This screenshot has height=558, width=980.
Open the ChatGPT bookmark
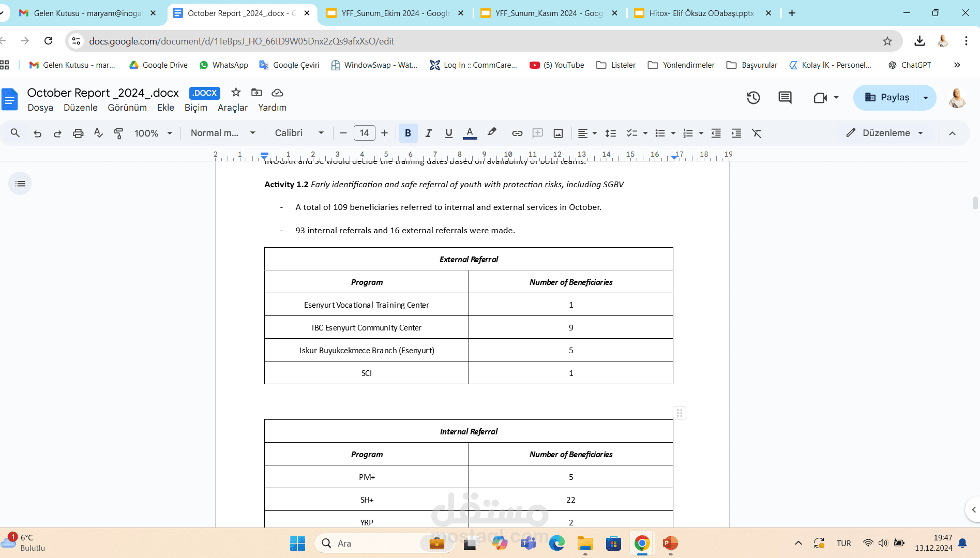pos(909,65)
